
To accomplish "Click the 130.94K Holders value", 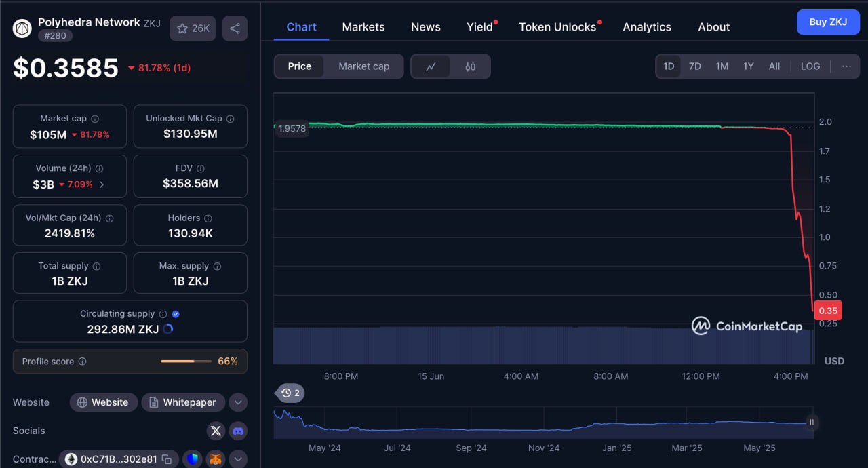I will 191,233.
